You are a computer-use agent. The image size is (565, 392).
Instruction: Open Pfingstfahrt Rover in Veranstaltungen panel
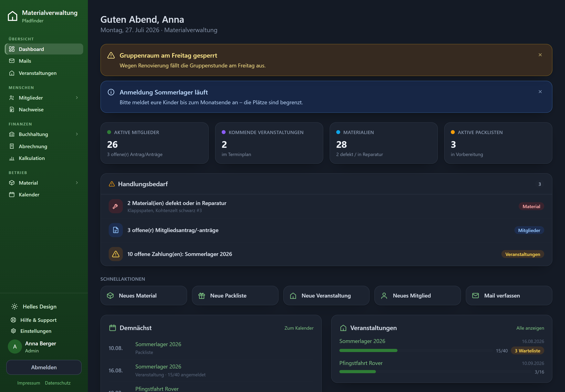(x=361, y=363)
